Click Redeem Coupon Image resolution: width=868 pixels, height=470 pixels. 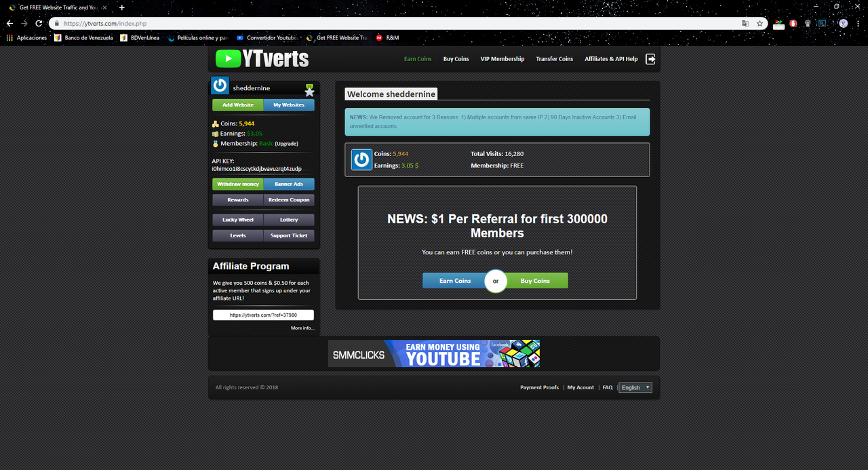[289, 200]
